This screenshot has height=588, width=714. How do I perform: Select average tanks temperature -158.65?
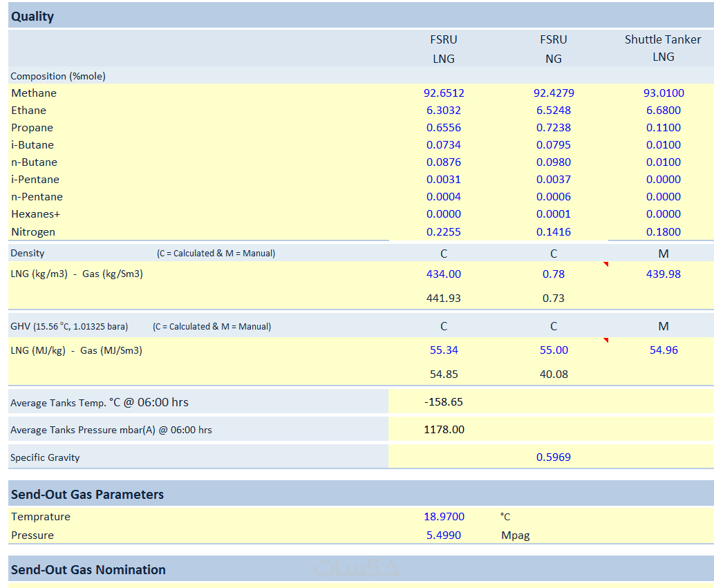[x=444, y=402]
